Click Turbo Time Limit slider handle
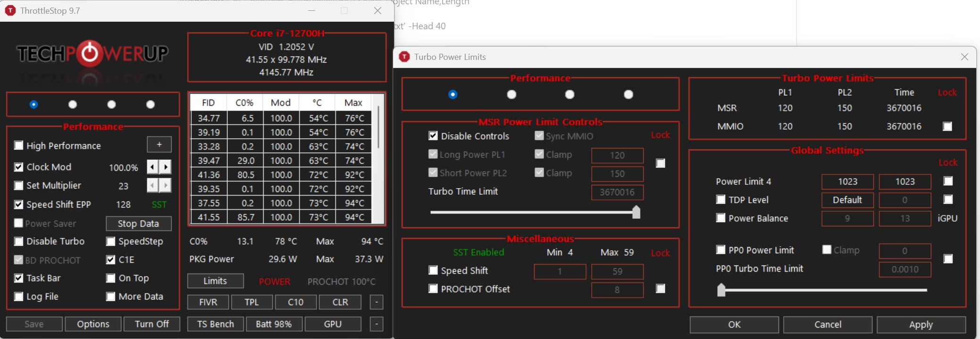The height and width of the screenshot is (339, 980). (636, 212)
